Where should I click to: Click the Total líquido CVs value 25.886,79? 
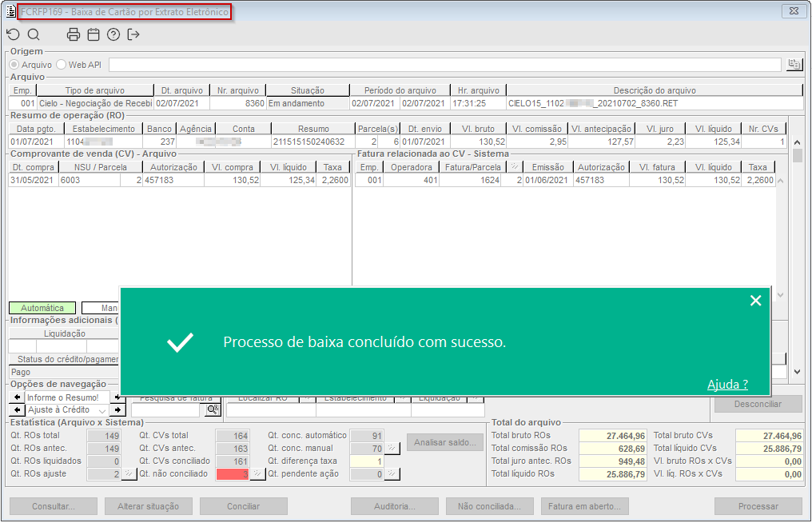769,449
